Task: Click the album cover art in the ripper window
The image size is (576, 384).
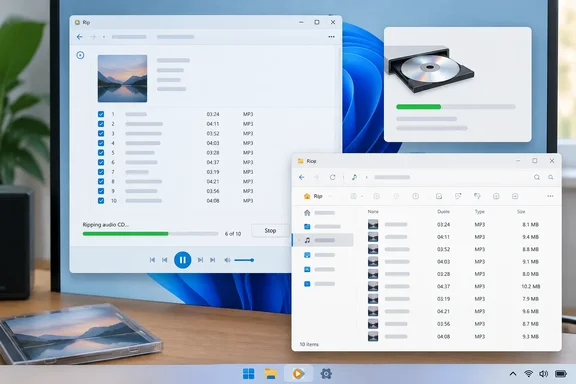Action: pos(122,79)
